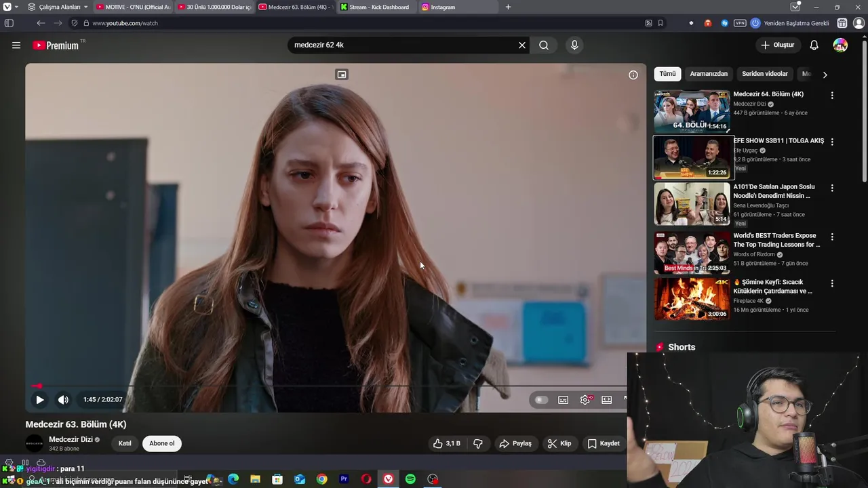The height and width of the screenshot is (488, 868).
Task: Open the YouTube account avatar menu
Action: pos(840,45)
